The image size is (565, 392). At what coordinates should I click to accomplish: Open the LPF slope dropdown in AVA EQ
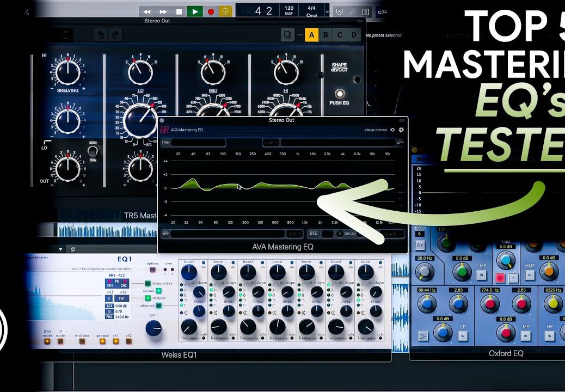[x=271, y=143]
